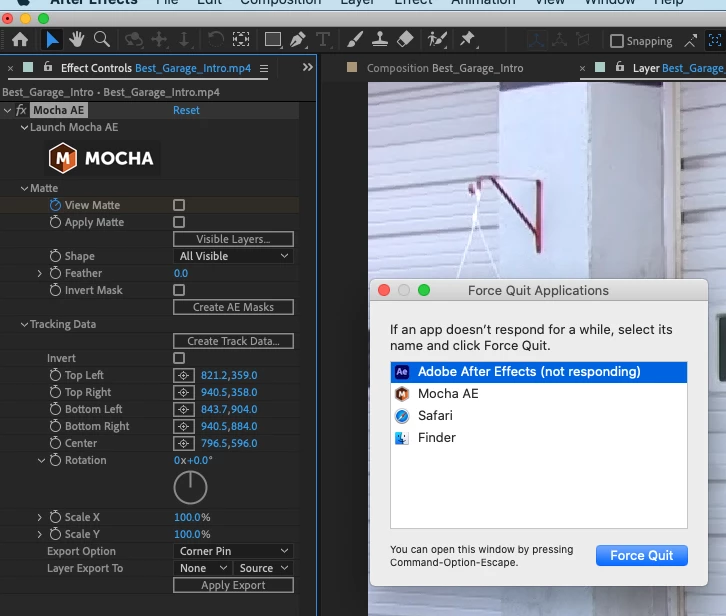Screen dimensions: 726x616
Task: Collapse the Tracking Data section
Action: [24, 324]
